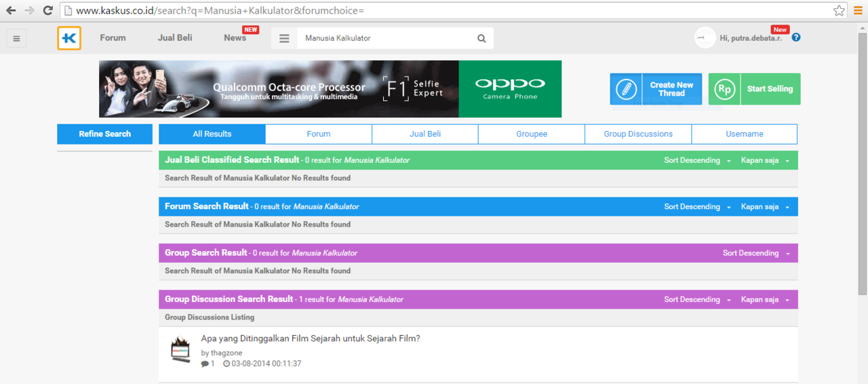Open the user profile avatar
This screenshot has height=384, width=868.
point(705,38)
